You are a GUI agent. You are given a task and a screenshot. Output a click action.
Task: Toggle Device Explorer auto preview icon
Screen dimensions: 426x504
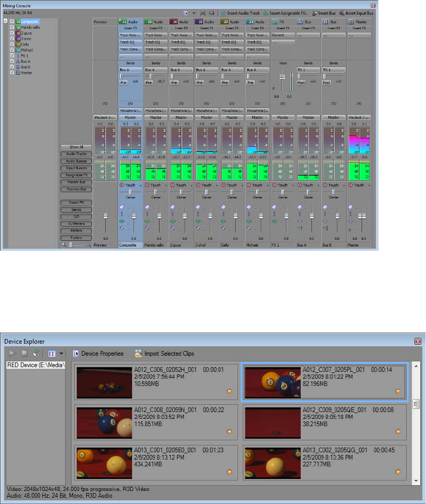[x=35, y=354]
